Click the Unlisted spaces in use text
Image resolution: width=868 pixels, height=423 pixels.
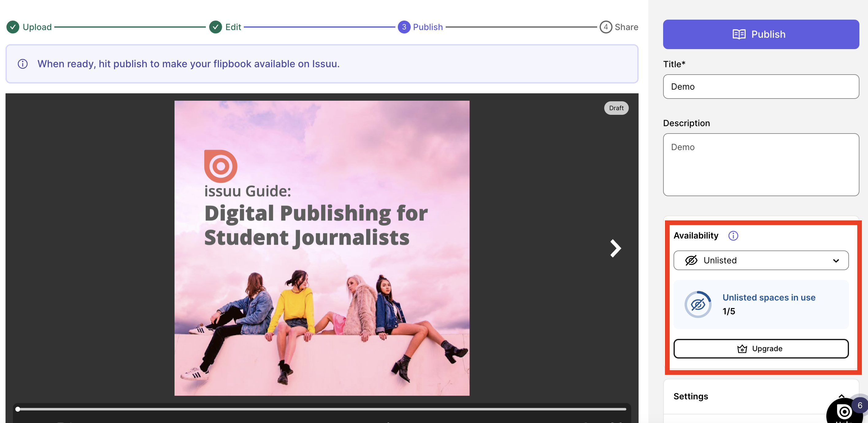769,297
